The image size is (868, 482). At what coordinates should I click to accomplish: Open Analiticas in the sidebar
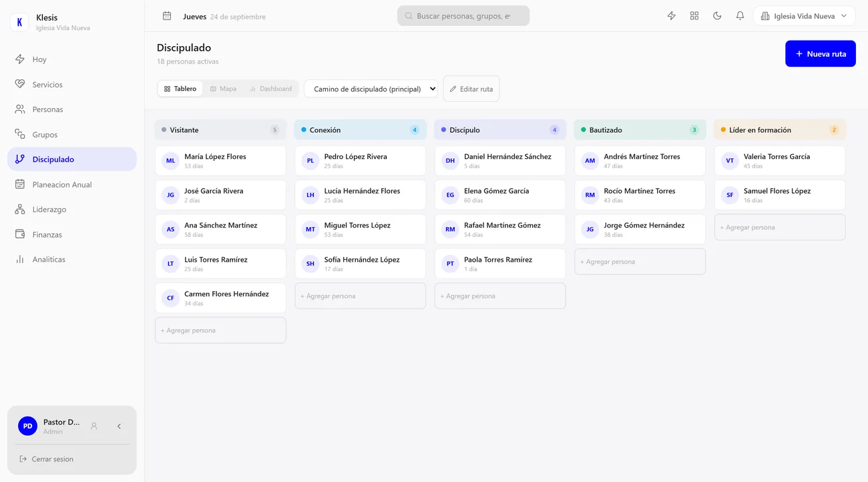72,260
